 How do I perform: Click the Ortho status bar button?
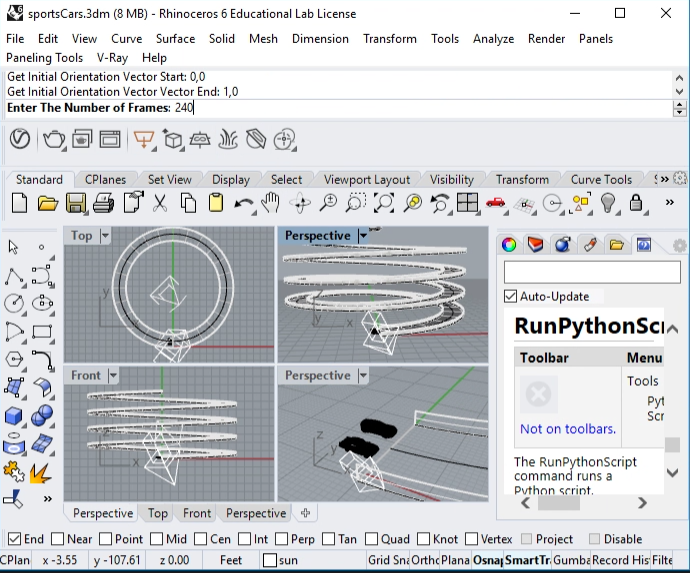[x=425, y=560]
